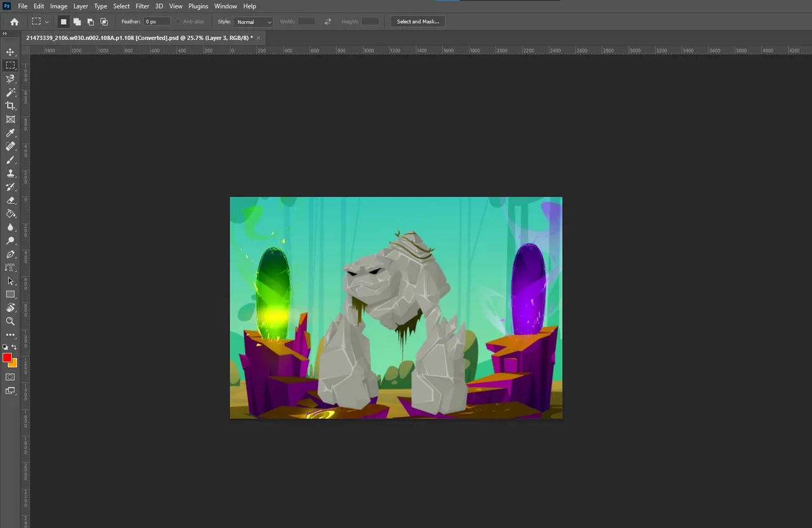Select the Rectangular Marquee tool in the toolbar
The height and width of the screenshot is (528, 812).
(10, 65)
